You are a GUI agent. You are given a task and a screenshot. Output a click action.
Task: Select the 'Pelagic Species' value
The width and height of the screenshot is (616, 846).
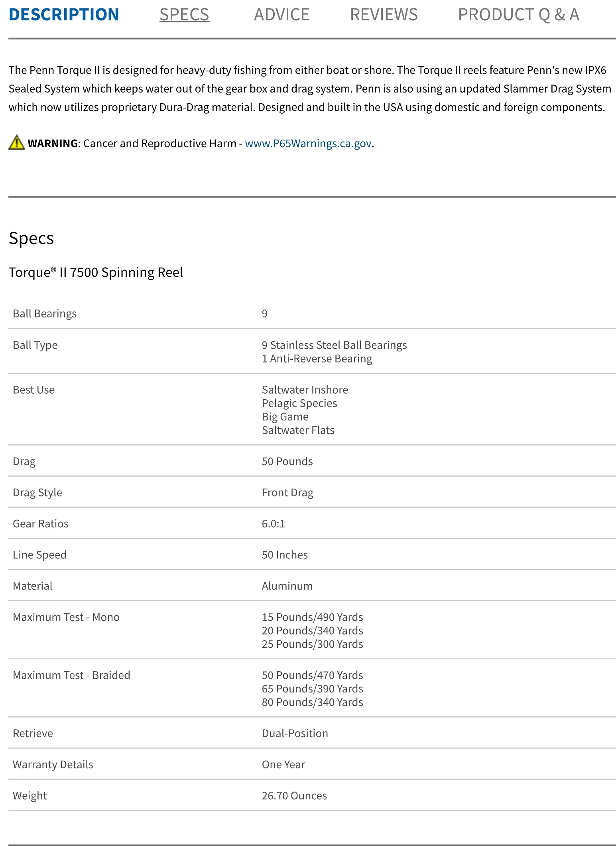tap(299, 403)
